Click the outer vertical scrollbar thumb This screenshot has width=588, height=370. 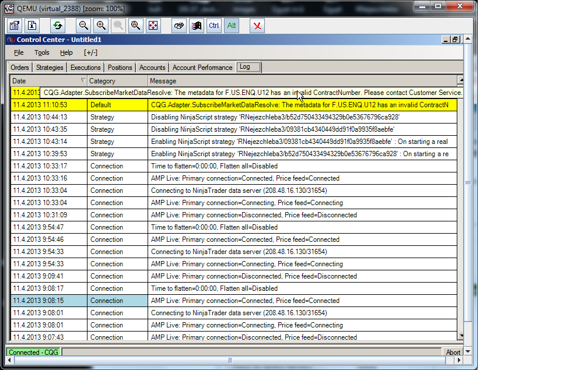point(468,182)
